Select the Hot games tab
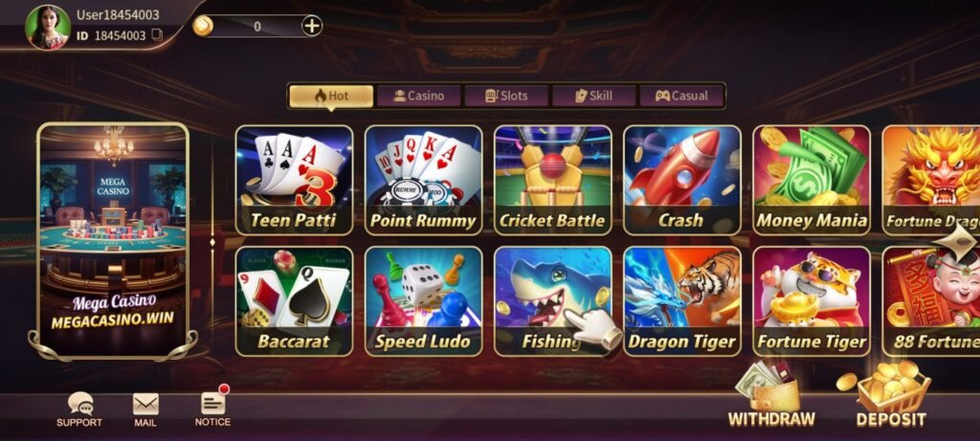 (x=331, y=96)
